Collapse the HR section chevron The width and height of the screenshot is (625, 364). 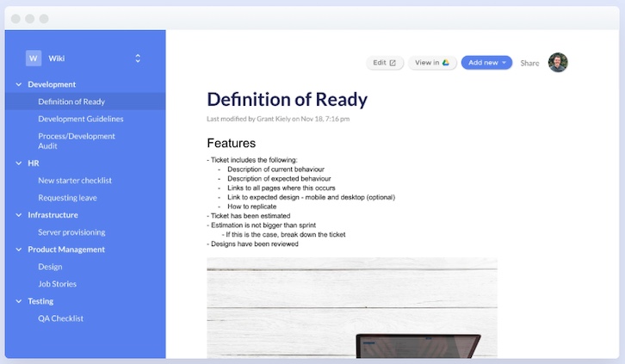18,163
